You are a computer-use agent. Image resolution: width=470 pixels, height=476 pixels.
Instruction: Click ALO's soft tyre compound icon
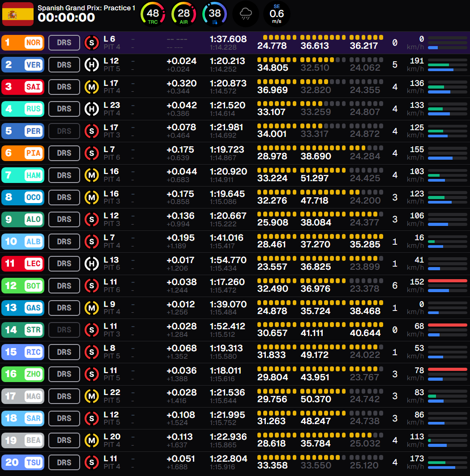pos(91,220)
